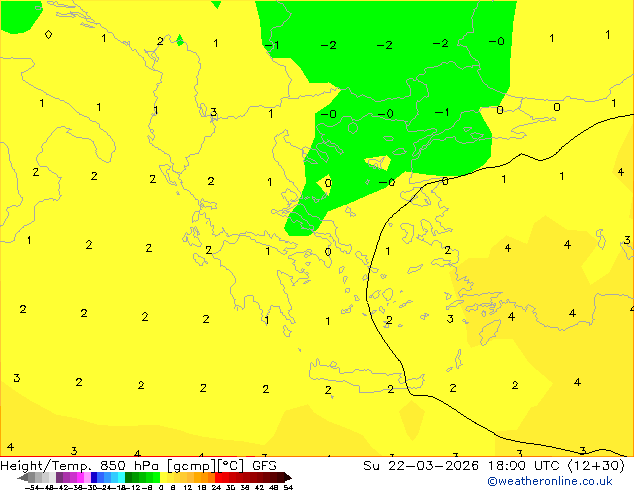The image size is (634, 490).
Task: Pick the cyan legend swatch
Action: coord(121,478)
